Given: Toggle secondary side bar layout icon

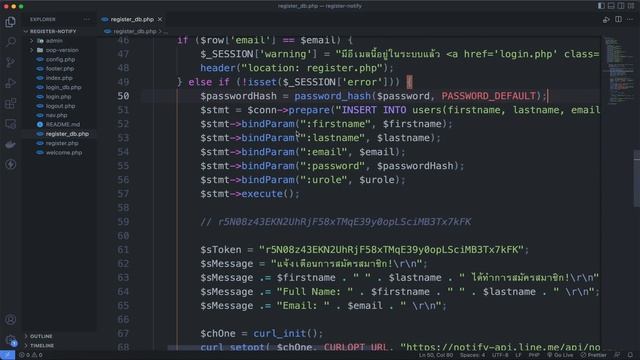Looking at the screenshot, I should [x=621, y=6].
